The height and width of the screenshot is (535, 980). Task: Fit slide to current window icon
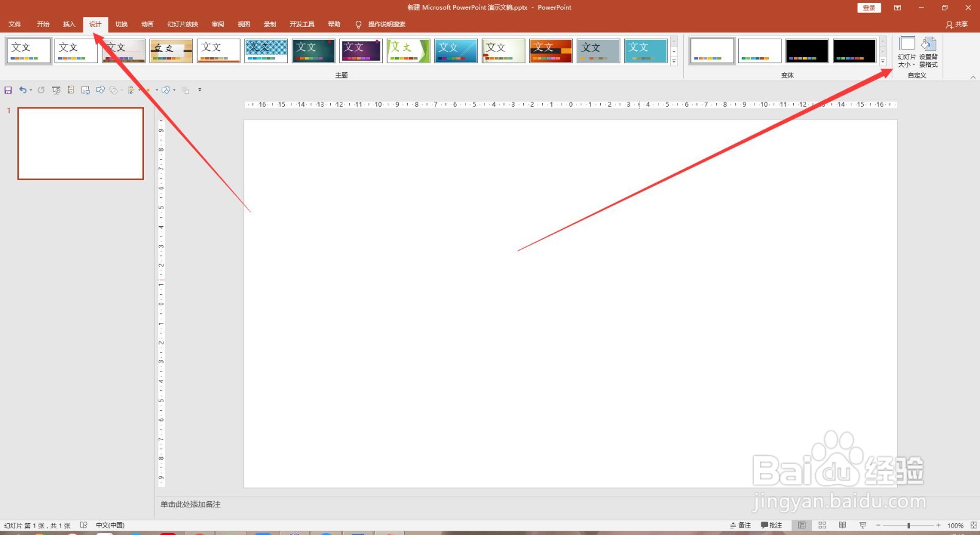point(973,526)
